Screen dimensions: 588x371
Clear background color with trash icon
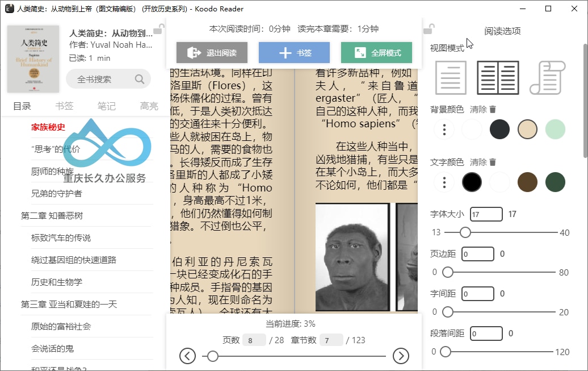click(493, 109)
